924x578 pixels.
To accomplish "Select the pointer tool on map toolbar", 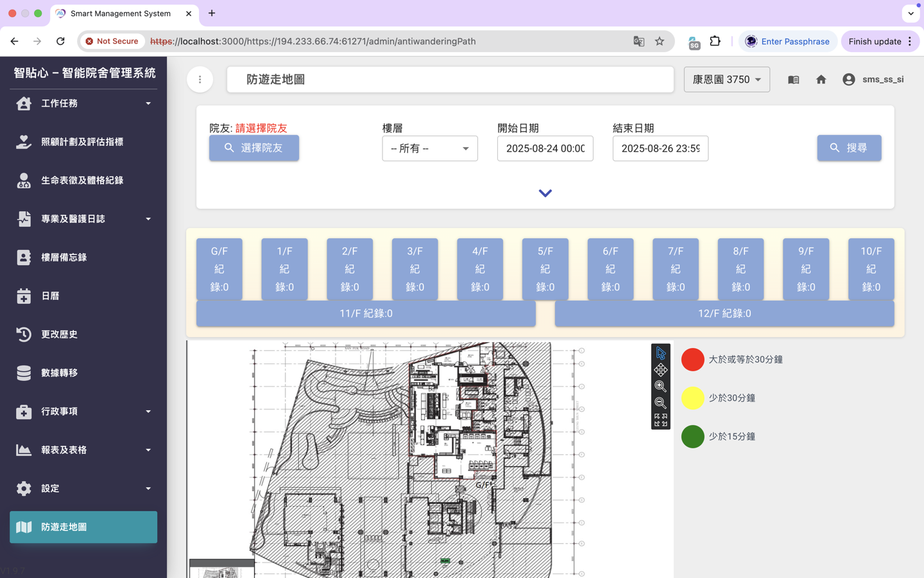I will click(660, 353).
